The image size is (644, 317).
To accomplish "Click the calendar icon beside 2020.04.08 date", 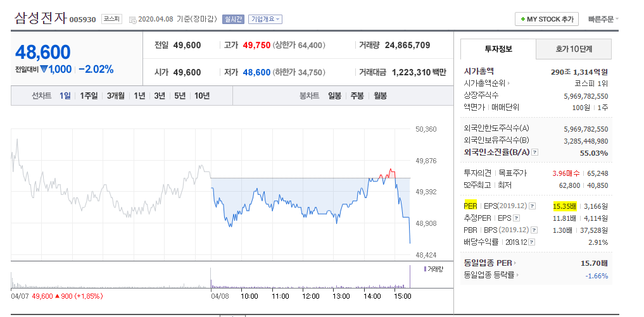I will click(x=132, y=20).
